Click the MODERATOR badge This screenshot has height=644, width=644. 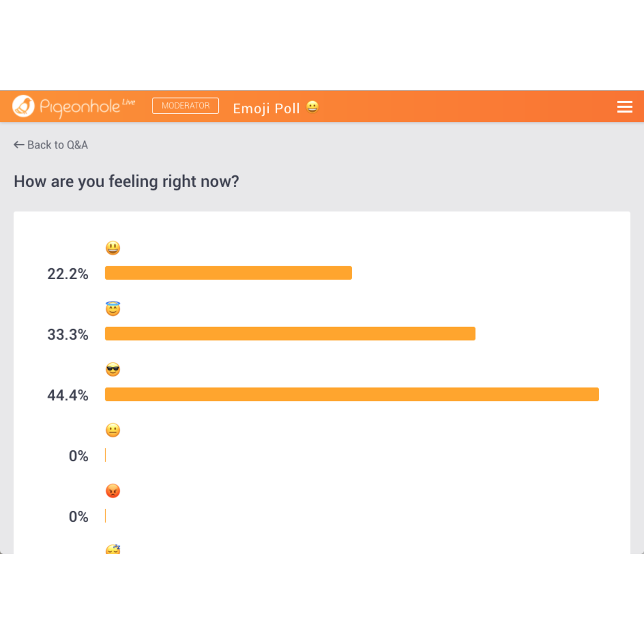point(185,106)
